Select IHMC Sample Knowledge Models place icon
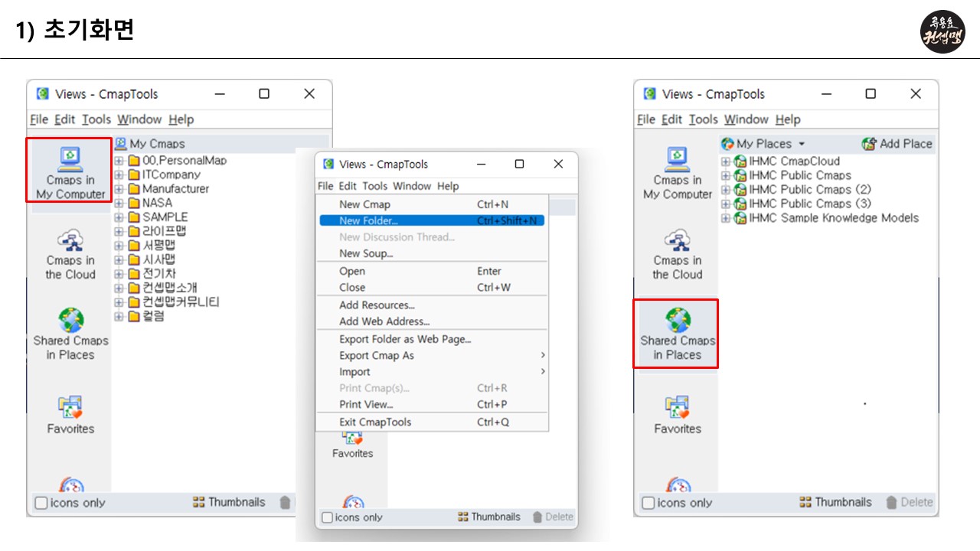Viewport: 980px width, 551px height. pos(740,218)
